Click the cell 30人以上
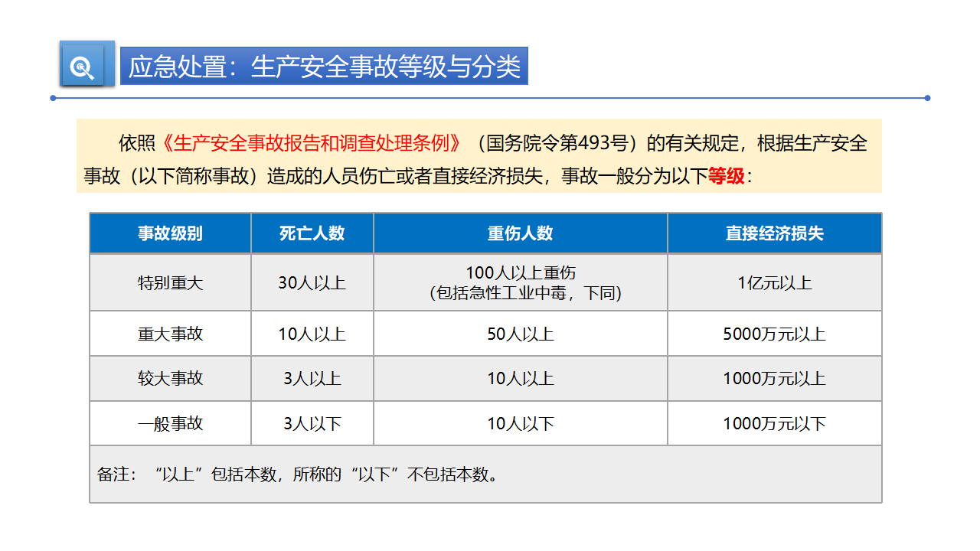Viewport: 980px width, 551px height. 312,282
